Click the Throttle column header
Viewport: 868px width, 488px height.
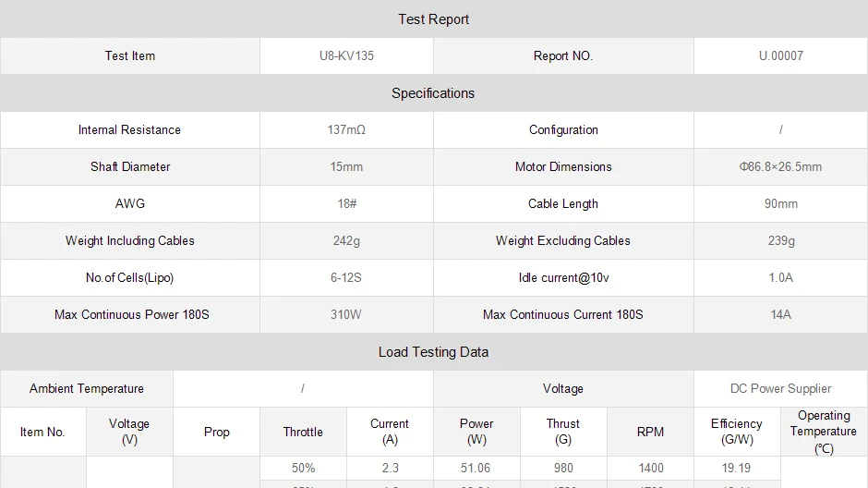(x=303, y=432)
